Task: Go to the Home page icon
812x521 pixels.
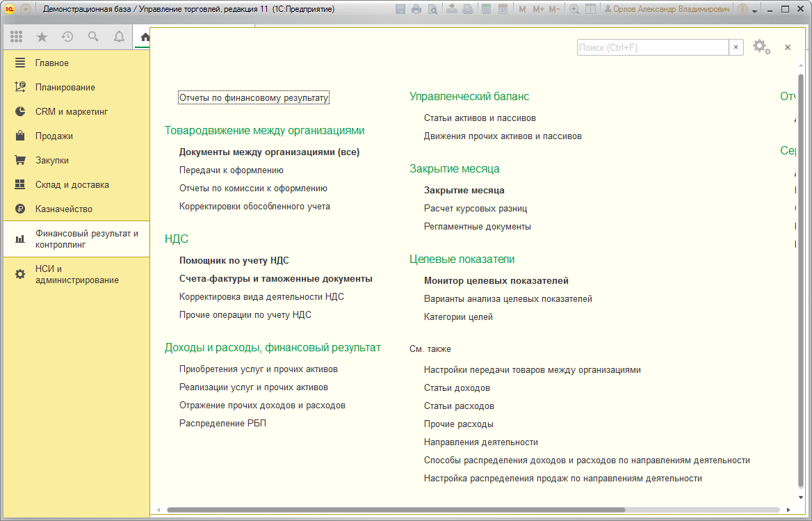Action: 145,37
